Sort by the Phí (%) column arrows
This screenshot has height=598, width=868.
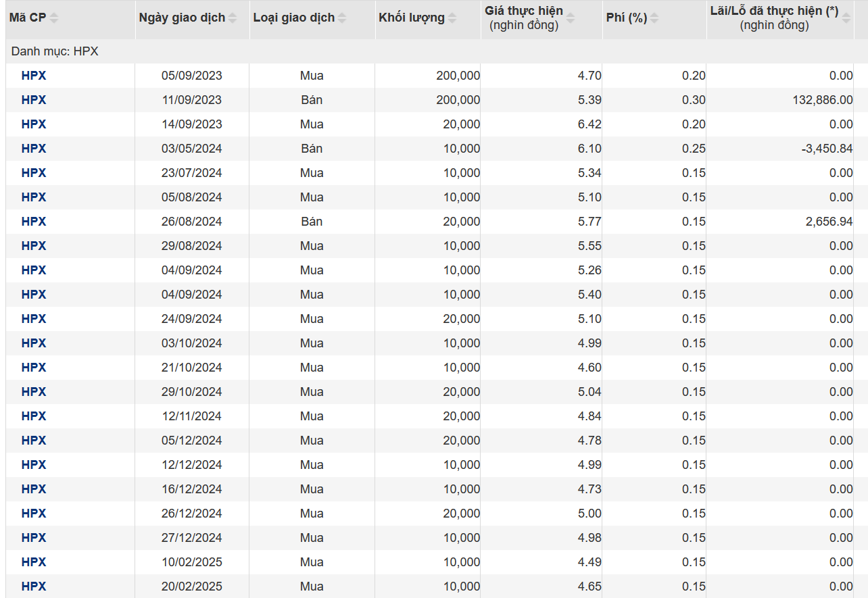point(654,18)
